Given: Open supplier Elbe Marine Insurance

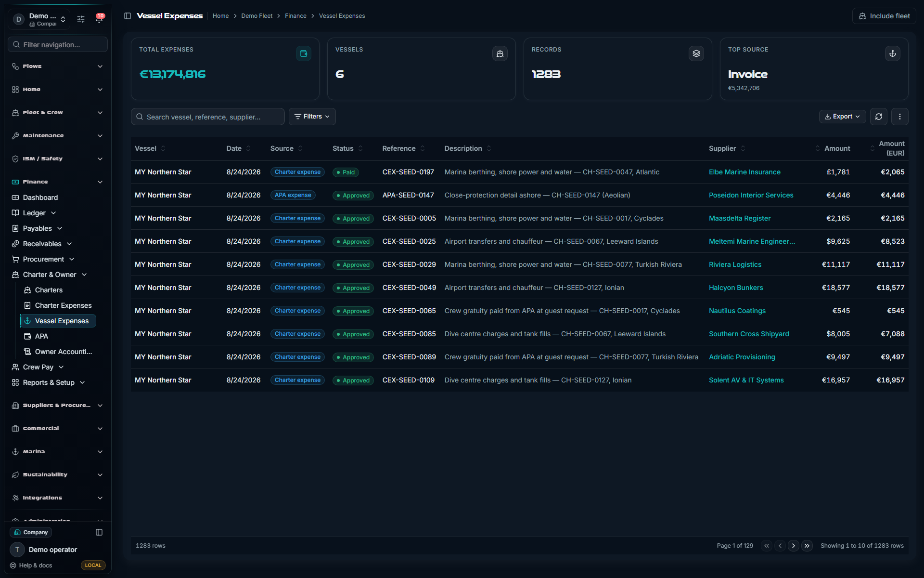Looking at the screenshot, I should (x=744, y=172).
